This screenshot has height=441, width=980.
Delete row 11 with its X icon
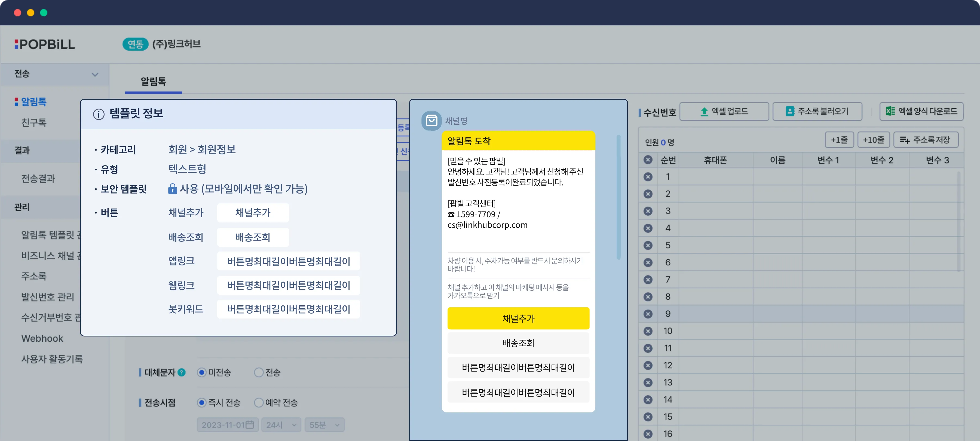[x=648, y=348]
